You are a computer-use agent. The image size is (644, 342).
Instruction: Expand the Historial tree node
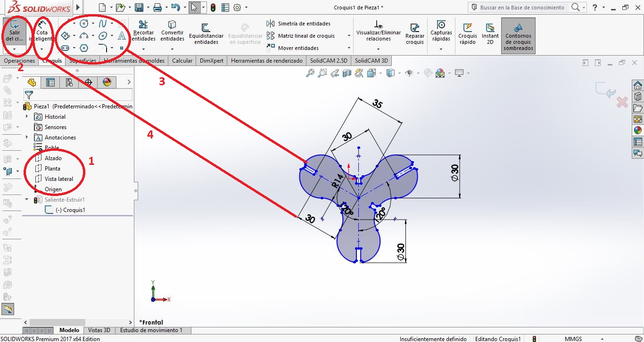coord(27,117)
